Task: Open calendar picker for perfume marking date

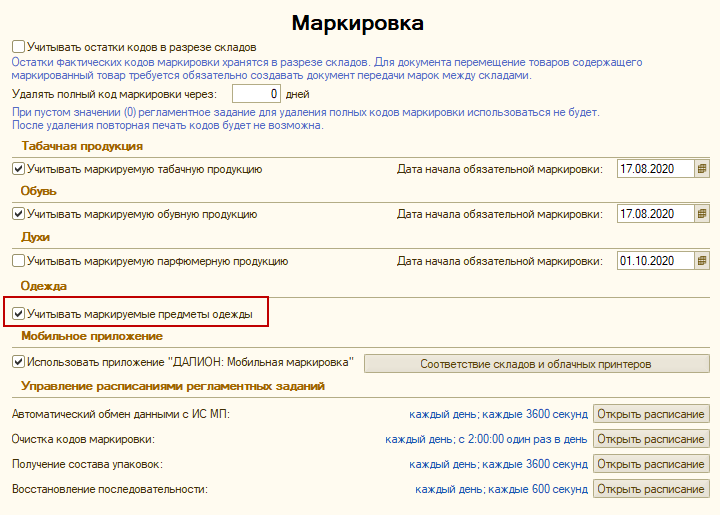Action: (x=702, y=261)
